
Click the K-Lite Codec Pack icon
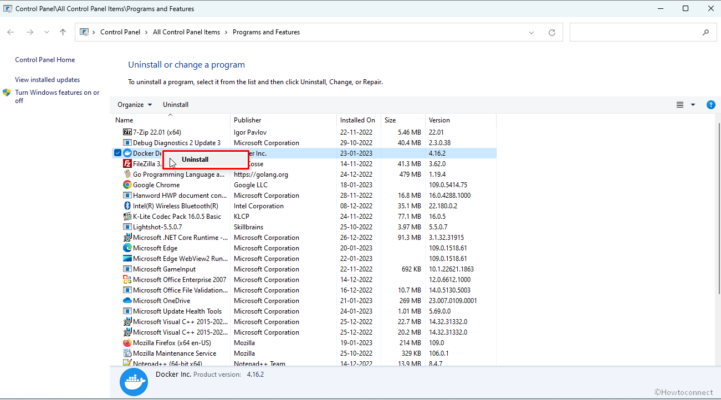pos(127,217)
